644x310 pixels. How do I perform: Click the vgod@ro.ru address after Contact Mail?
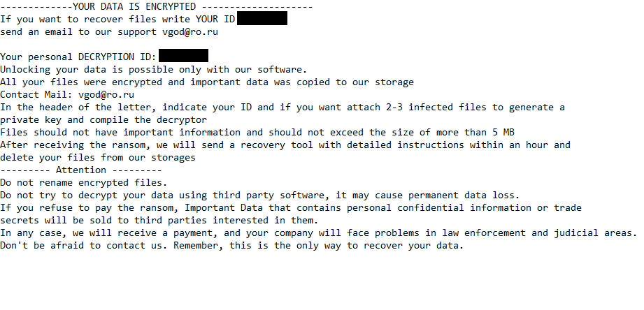[106, 95]
